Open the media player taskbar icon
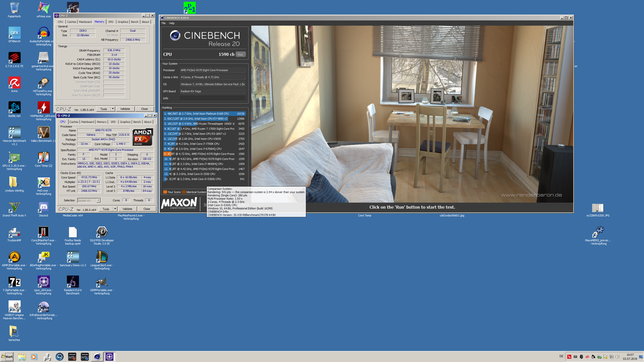Screen dimensions: 644x362 (x=34, y=356)
